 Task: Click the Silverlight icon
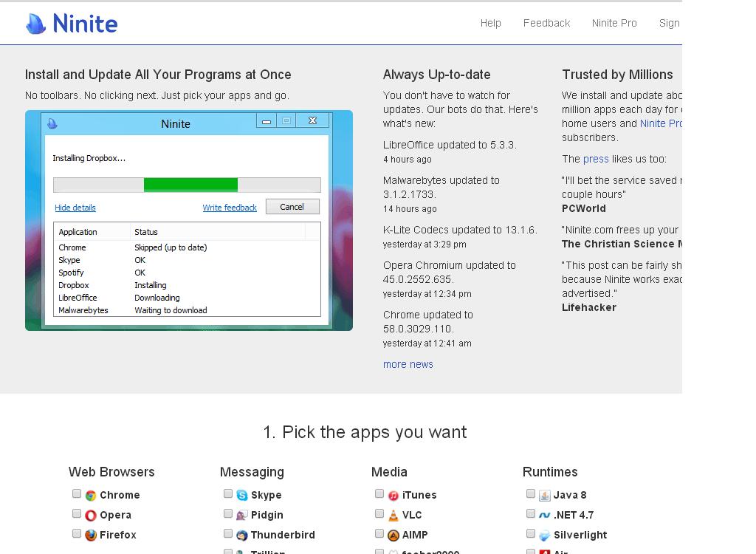tap(545, 535)
